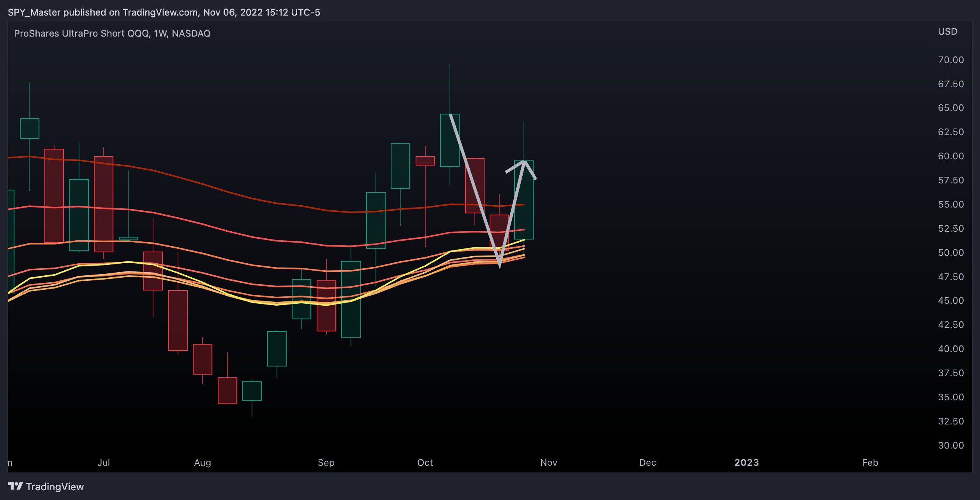Click the 45.00 price axis label

tap(951, 301)
